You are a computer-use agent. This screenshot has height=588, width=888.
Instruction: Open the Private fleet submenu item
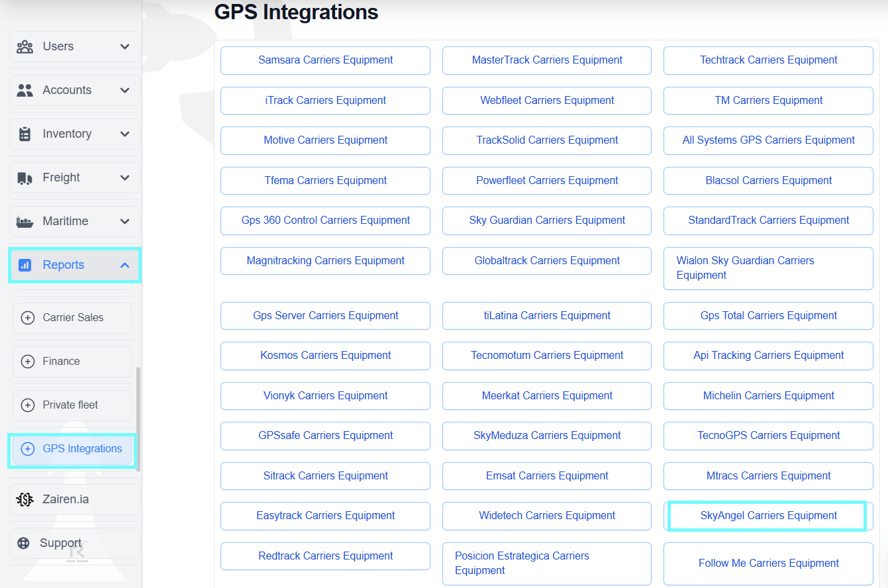click(x=72, y=405)
